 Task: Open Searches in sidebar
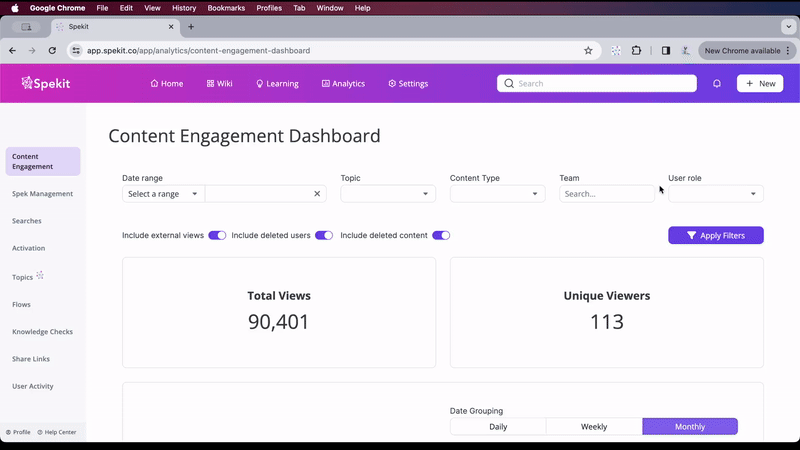point(27,221)
